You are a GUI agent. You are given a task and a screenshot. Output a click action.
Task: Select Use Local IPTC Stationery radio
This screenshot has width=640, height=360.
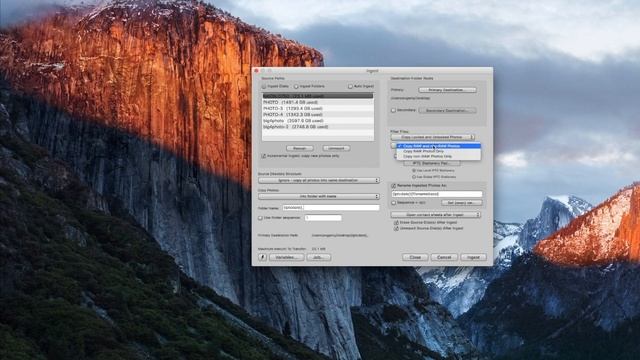[x=414, y=171]
